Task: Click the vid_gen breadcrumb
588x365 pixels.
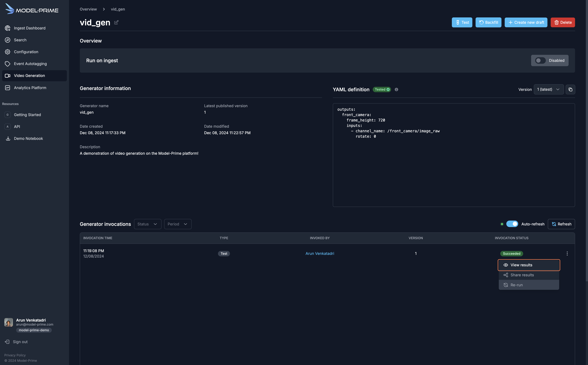Action: point(118,9)
